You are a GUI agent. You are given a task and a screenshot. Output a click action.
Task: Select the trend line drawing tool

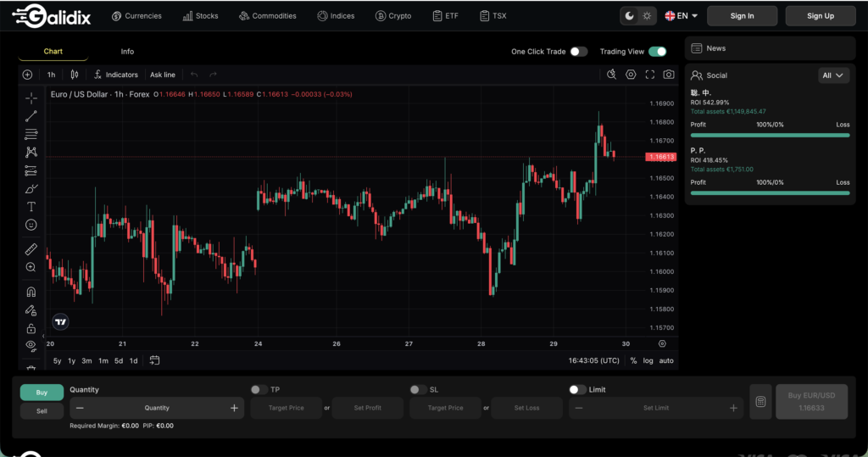[x=31, y=116]
